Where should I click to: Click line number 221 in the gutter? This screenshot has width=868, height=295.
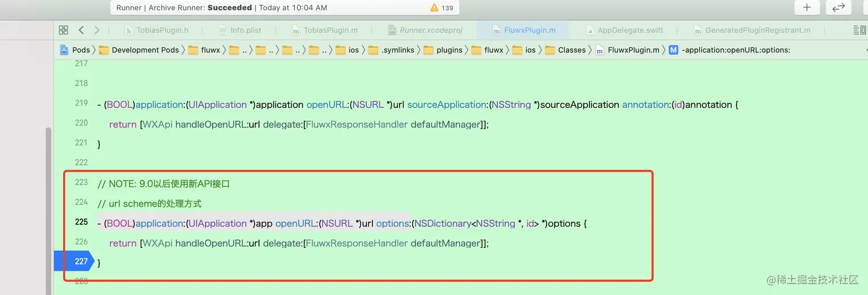click(x=82, y=143)
